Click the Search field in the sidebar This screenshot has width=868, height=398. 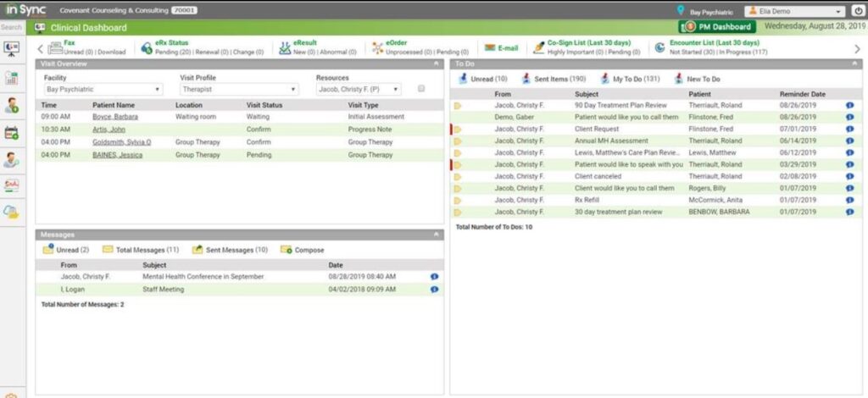tap(12, 27)
